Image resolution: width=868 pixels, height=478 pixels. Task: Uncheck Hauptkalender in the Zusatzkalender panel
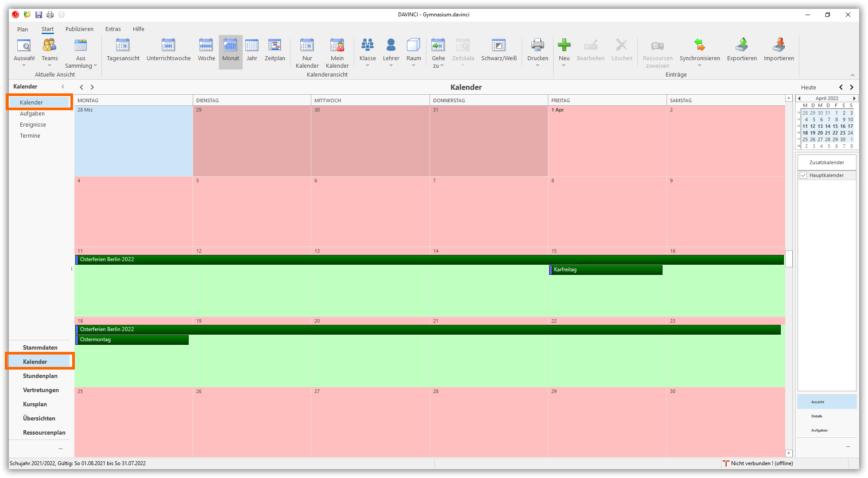point(803,175)
